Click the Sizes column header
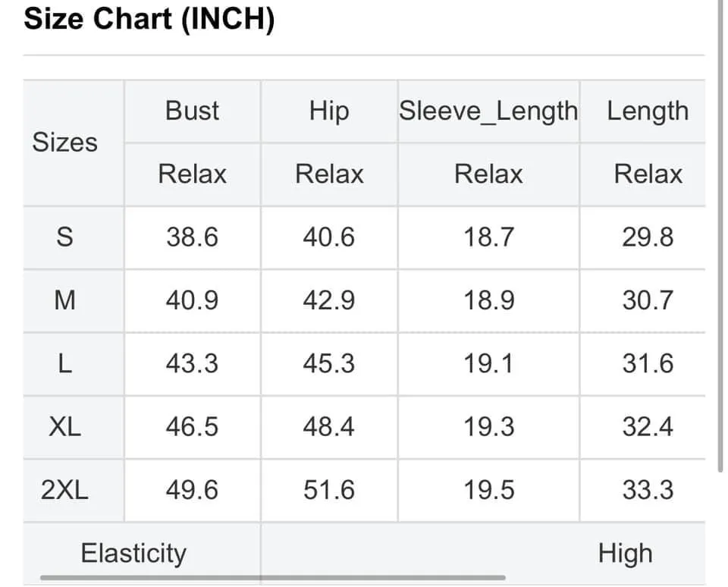The image size is (728, 587). [64, 142]
